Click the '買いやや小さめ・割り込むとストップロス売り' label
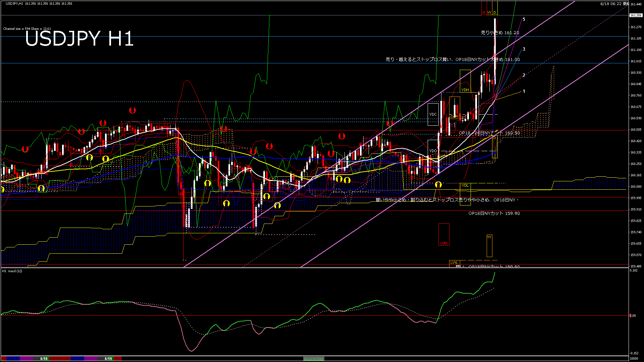 [x=422, y=200]
